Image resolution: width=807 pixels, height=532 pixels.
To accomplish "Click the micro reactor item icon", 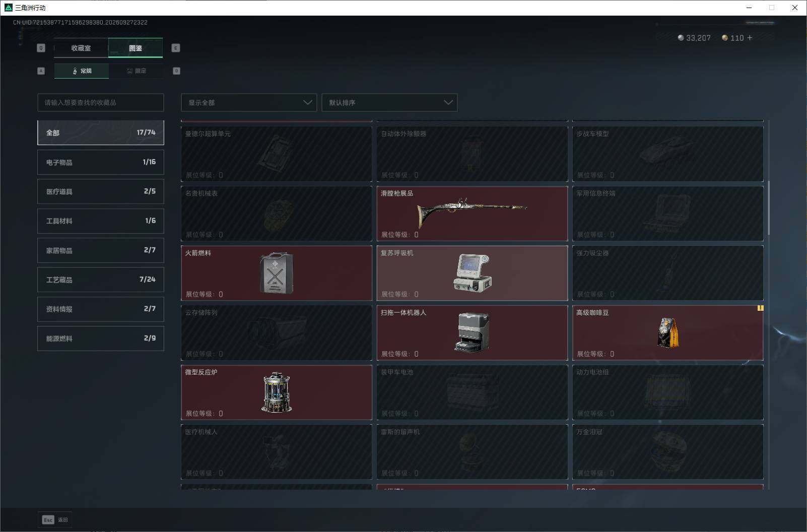I will pos(277,392).
